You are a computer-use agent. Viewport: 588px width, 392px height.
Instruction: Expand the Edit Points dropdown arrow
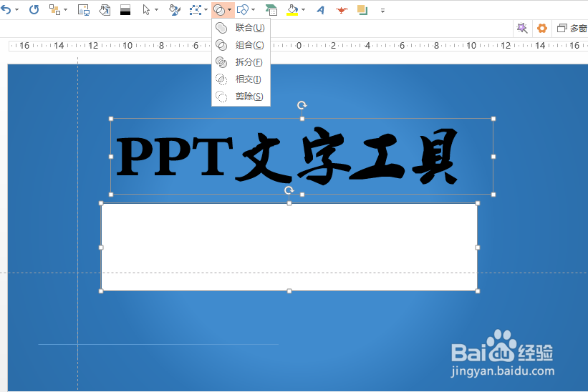coord(206,10)
